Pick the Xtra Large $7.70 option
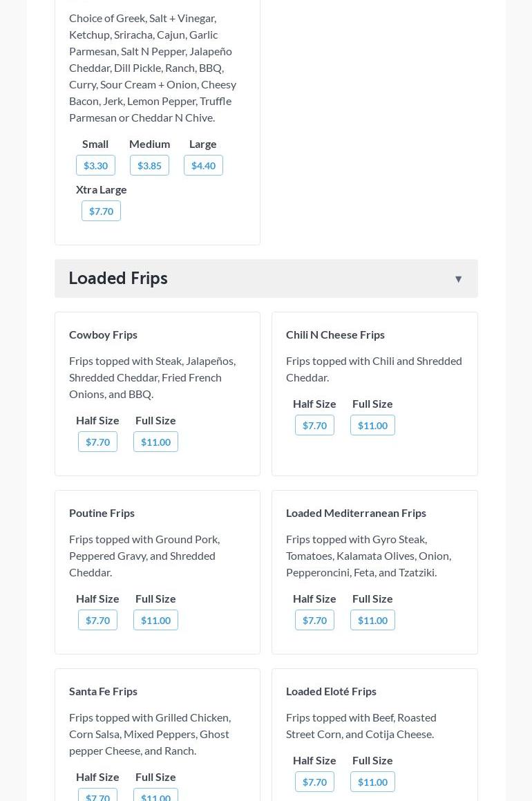The width and height of the screenshot is (532, 801). click(x=101, y=211)
